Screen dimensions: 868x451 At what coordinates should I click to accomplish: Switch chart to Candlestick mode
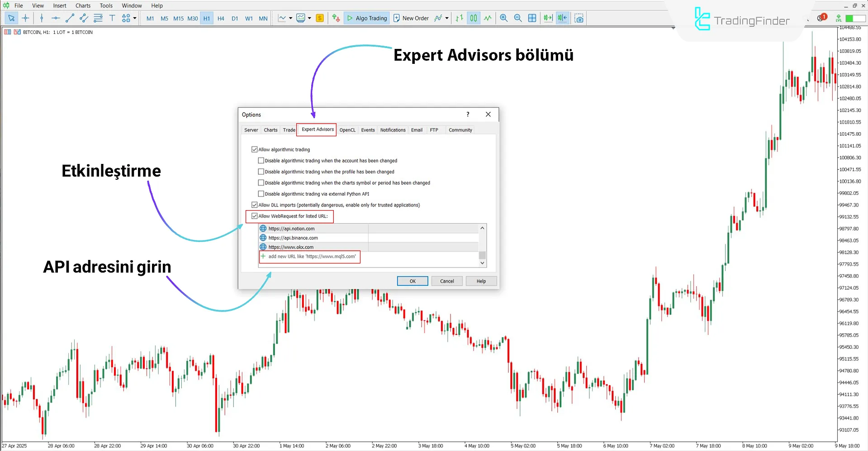pyautogui.click(x=473, y=18)
